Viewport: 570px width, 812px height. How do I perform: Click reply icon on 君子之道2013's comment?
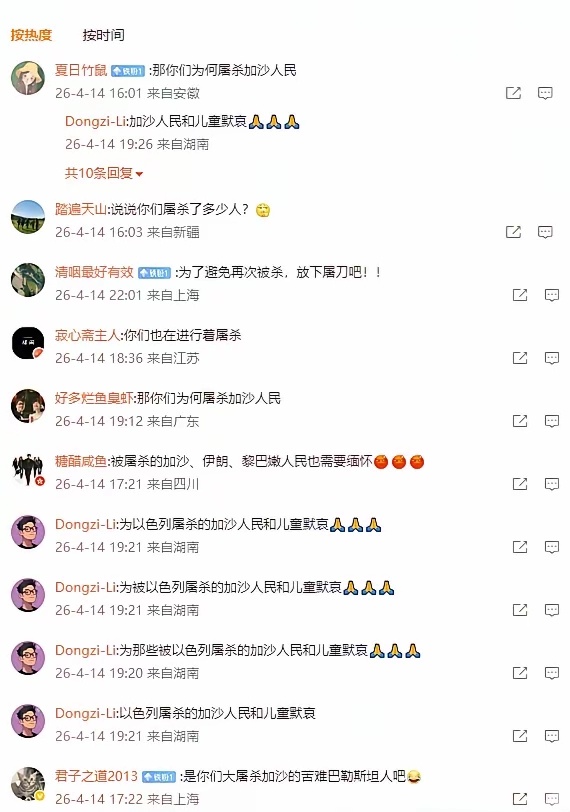[552, 799]
